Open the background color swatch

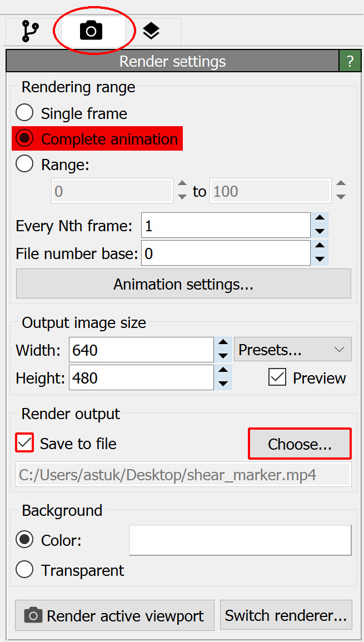click(240, 540)
